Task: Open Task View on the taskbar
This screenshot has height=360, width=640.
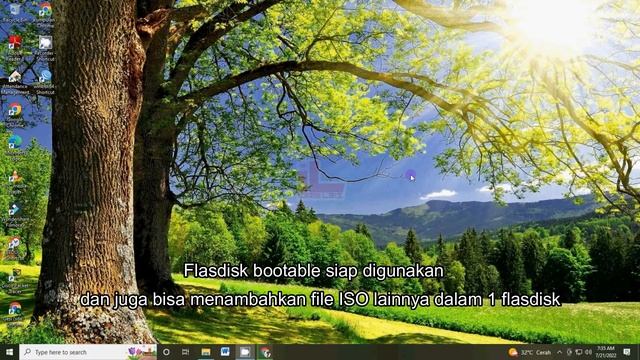Action: [185, 352]
